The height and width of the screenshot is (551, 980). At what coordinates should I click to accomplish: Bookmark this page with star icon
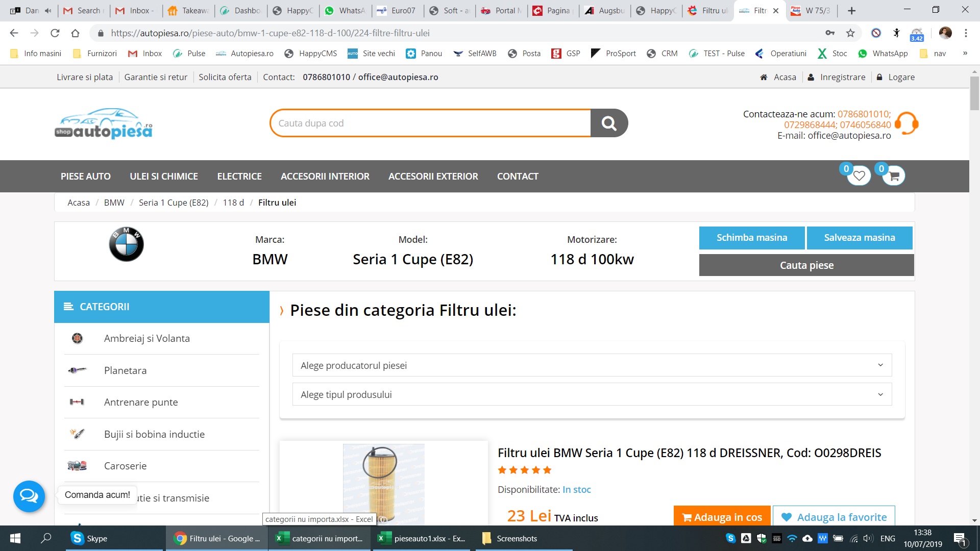850,33
